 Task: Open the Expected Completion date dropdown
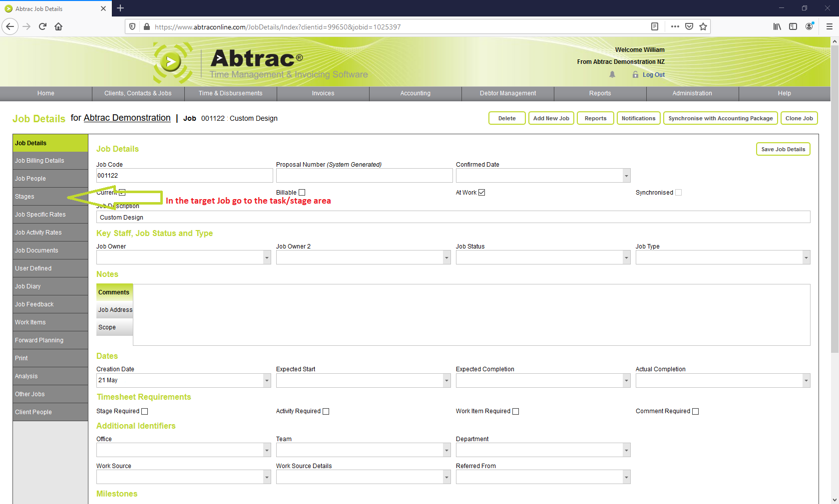626,380
